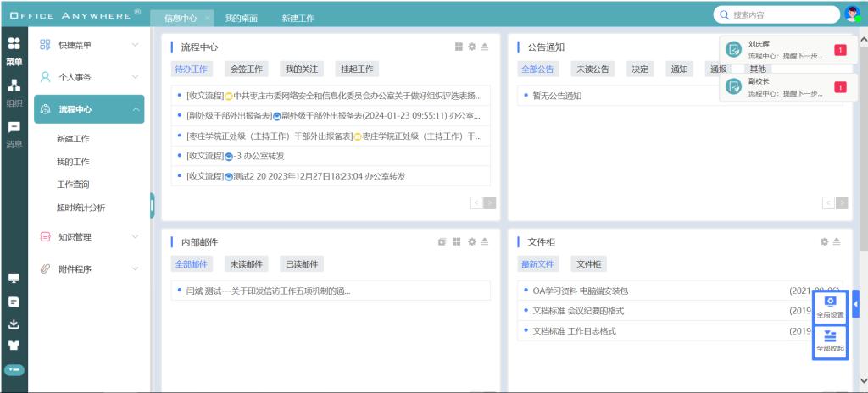Open the 刘庆辉 workflow reminder notification
Screen dimensions: 868x393
point(784,50)
